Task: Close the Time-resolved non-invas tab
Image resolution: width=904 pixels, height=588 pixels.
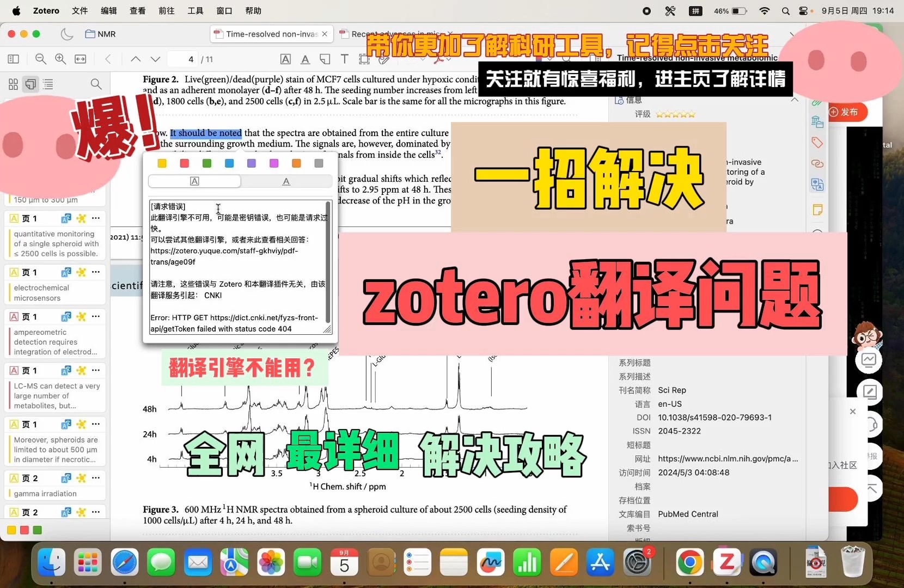Action: [325, 34]
